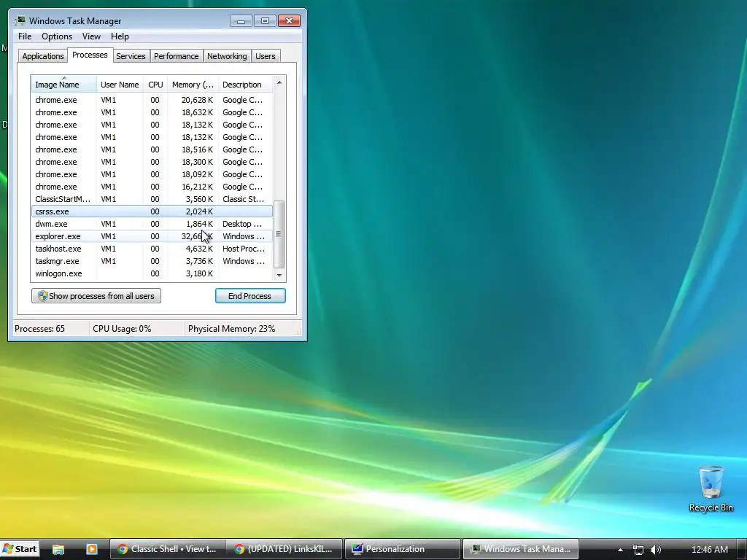Sort by the User Name column
This screenshot has height=560, width=747.
120,85
